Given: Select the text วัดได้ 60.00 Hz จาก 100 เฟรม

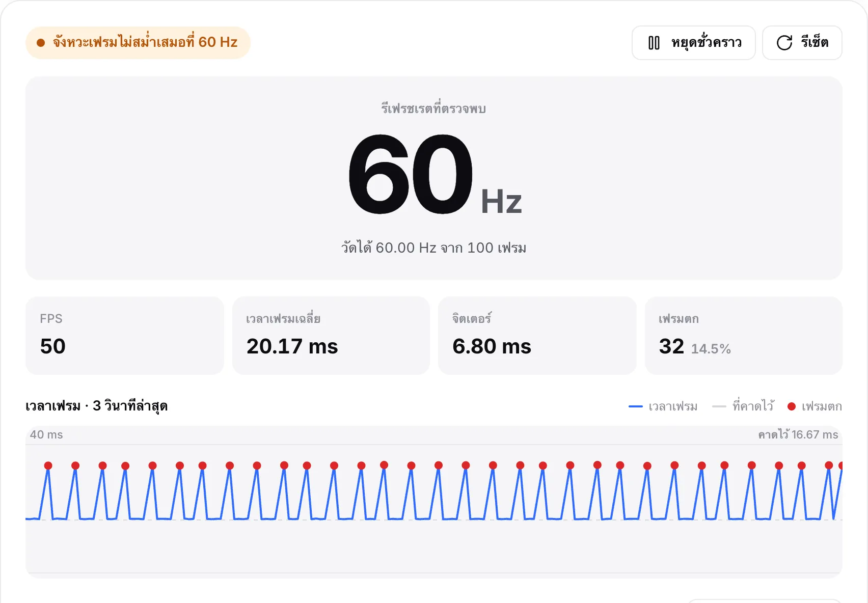Looking at the screenshot, I should pyautogui.click(x=434, y=248).
